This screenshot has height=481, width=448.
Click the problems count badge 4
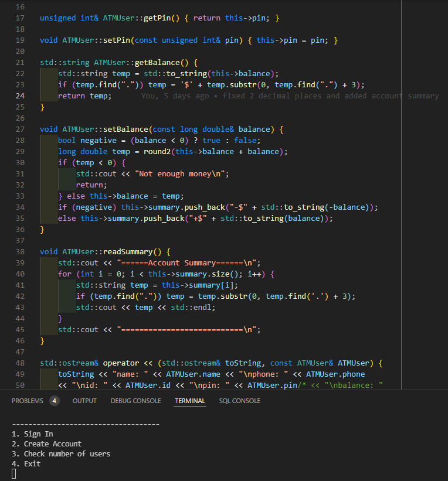point(55,401)
